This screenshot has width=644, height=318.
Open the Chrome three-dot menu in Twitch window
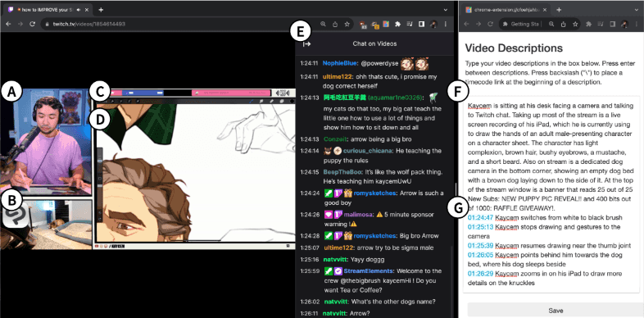pos(446,25)
